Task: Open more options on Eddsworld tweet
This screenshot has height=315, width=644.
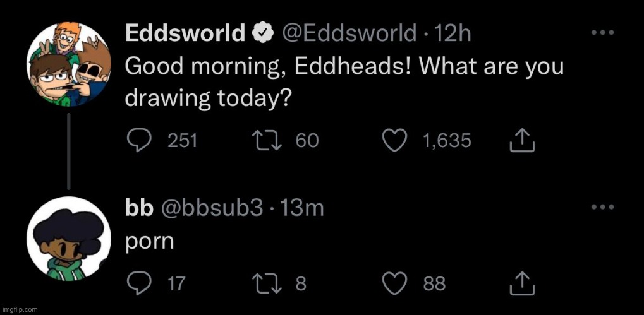Action: pos(602,33)
